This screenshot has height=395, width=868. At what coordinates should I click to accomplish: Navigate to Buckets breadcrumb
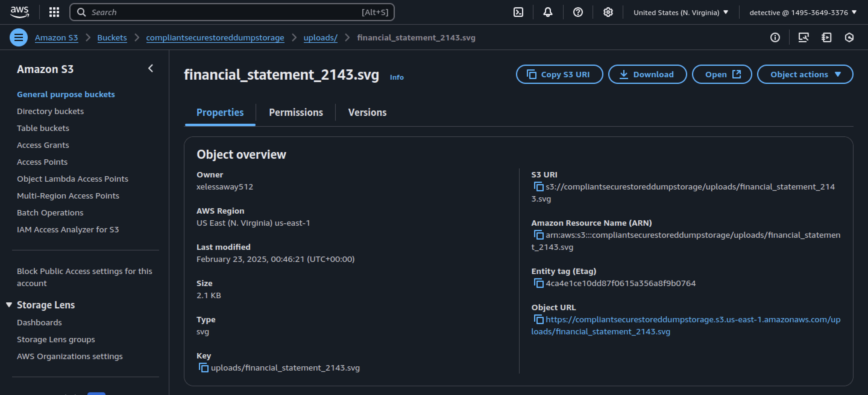point(112,37)
